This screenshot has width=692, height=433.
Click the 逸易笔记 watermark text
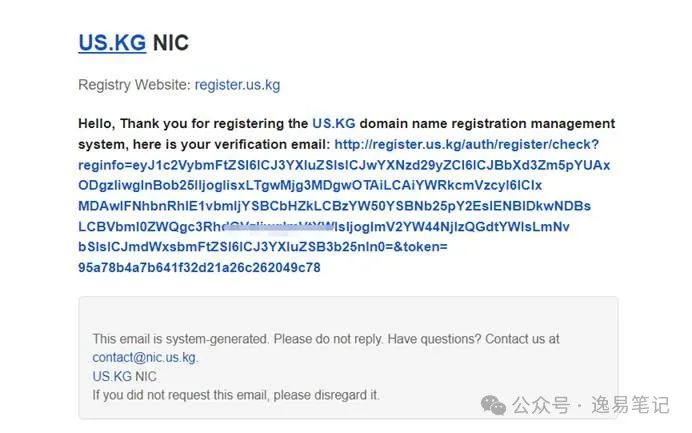pos(630,405)
